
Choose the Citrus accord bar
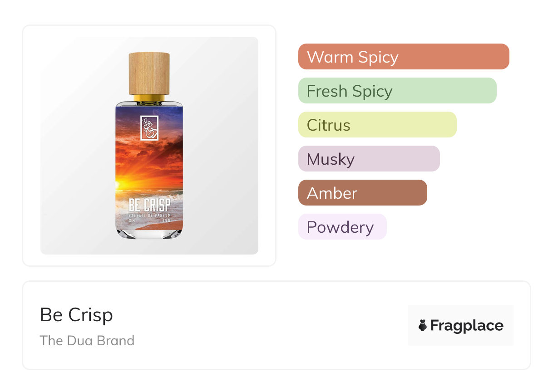click(x=377, y=125)
